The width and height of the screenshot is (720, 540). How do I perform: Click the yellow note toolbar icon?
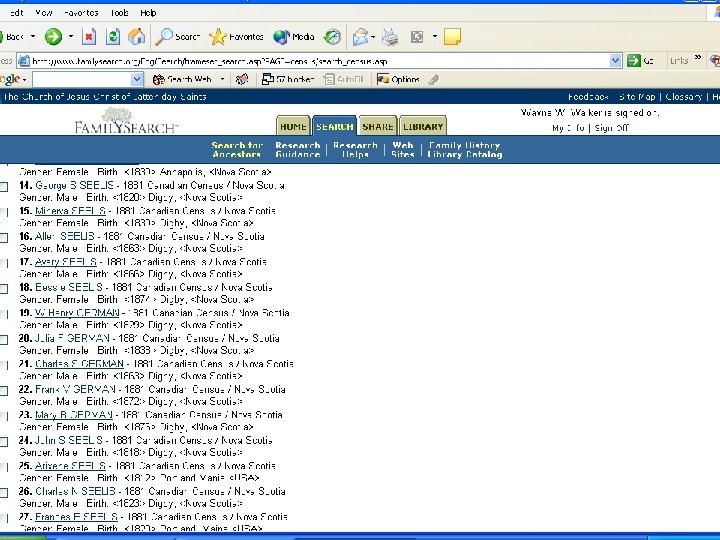click(452, 37)
